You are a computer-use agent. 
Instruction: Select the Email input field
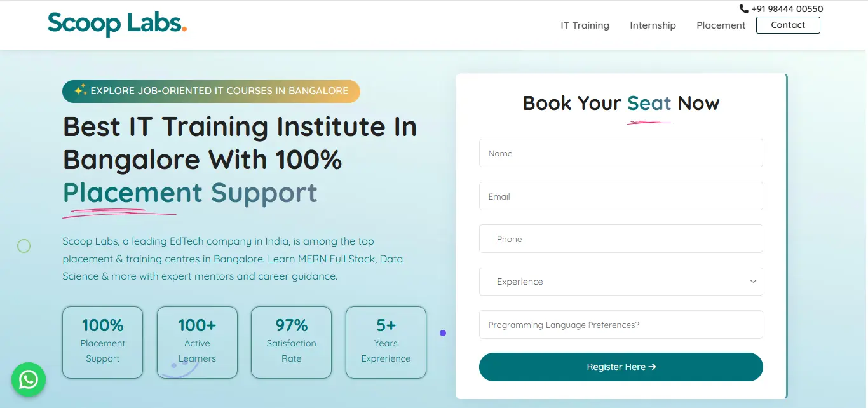620,196
